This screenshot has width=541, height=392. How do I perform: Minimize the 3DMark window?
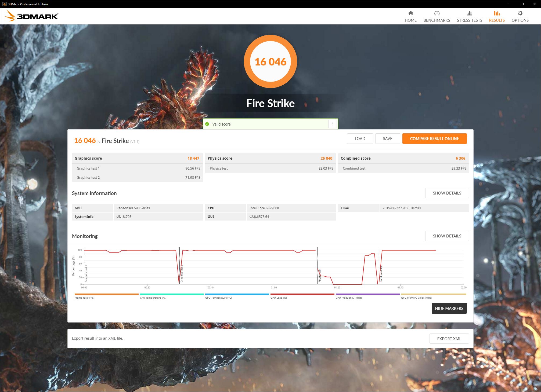510,4
